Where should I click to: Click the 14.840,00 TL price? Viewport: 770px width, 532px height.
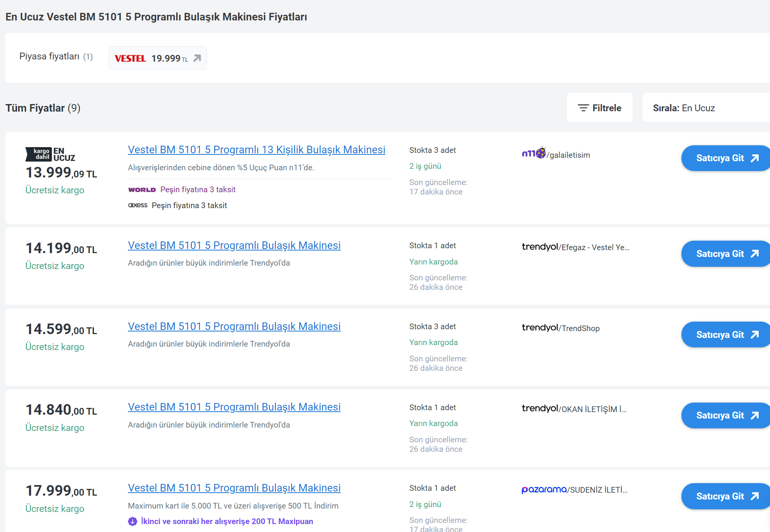[x=61, y=410]
